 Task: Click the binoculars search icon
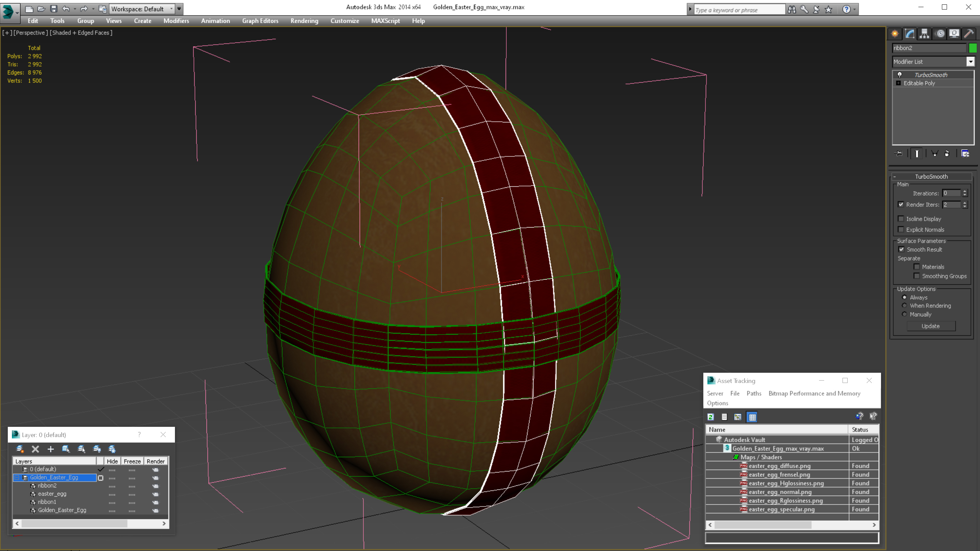point(792,10)
